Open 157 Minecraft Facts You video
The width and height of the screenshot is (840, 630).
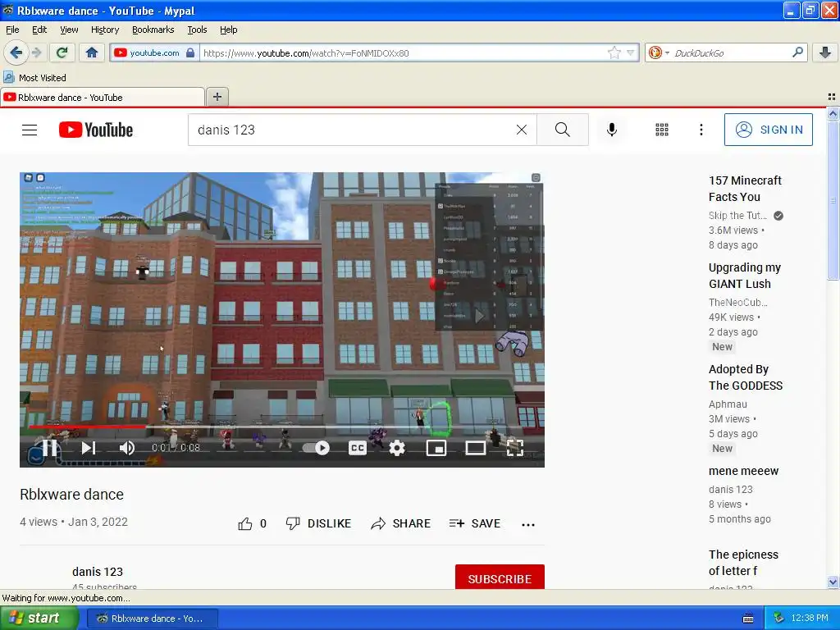[745, 189]
